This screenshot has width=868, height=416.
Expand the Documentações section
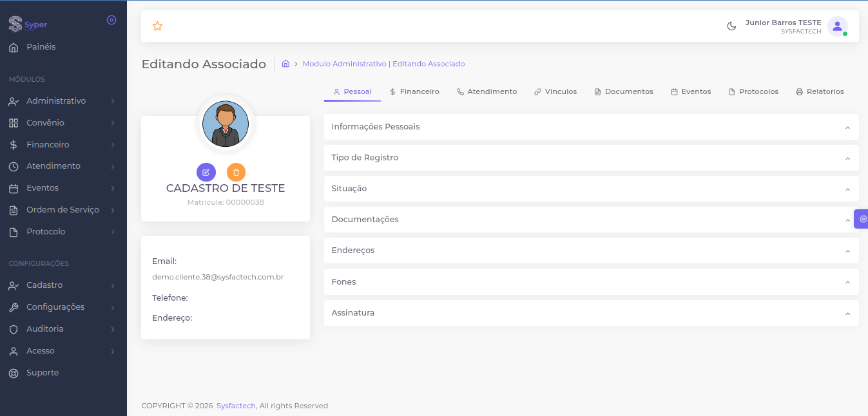[592, 220]
